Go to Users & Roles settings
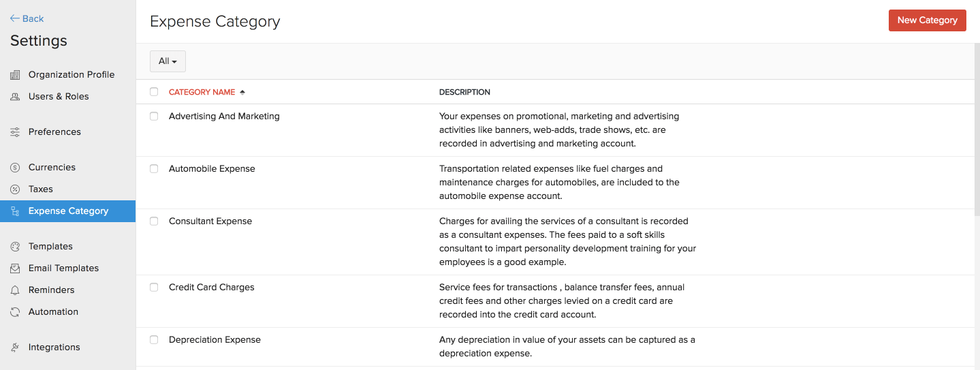The image size is (980, 370). pos(59,97)
